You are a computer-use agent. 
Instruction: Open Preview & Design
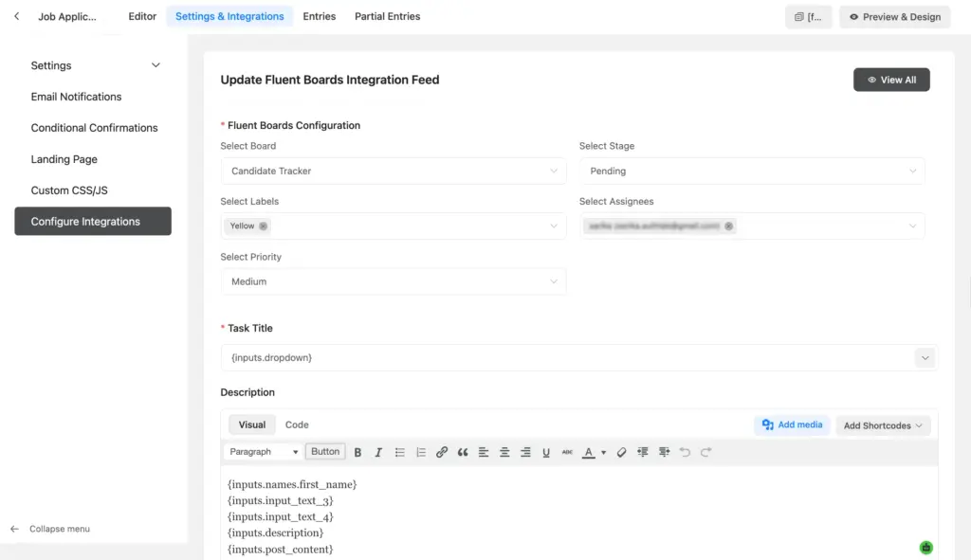point(895,17)
